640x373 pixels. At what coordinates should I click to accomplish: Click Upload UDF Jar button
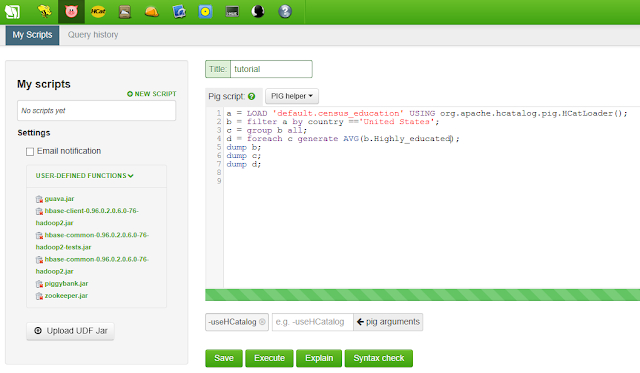click(70, 331)
